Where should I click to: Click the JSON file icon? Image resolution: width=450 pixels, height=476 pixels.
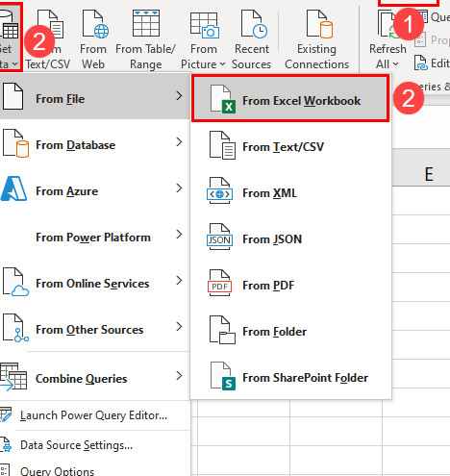[x=220, y=238]
